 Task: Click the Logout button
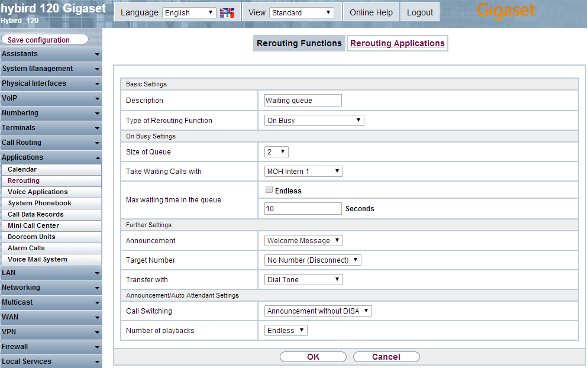pyautogui.click(x=419, y=13)
